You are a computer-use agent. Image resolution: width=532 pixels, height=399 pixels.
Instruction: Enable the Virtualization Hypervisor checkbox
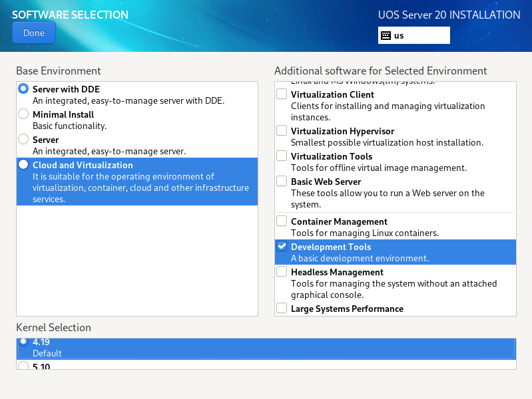point(282,130)
